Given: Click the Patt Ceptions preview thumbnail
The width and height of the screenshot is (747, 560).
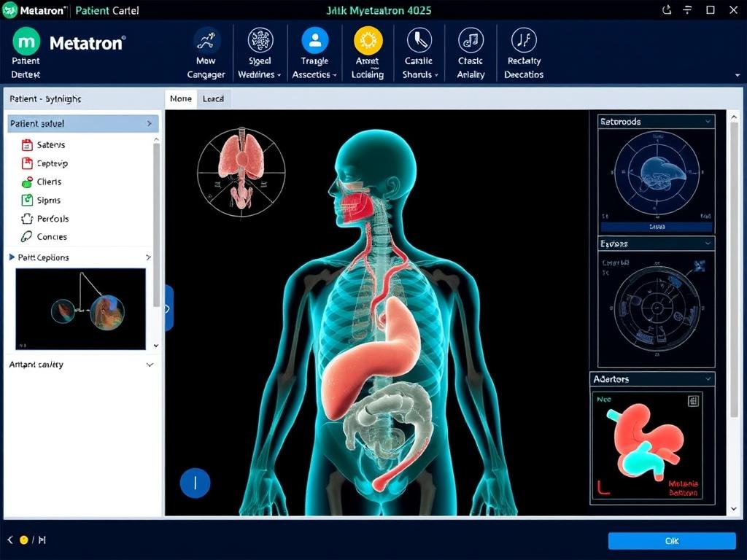Looking at the screenshot, I should point(80,308).
